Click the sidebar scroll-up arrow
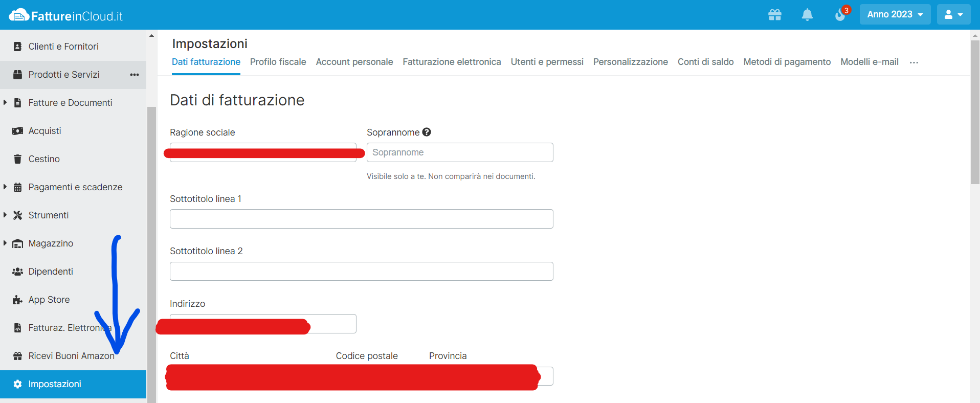 click(151, 36)
